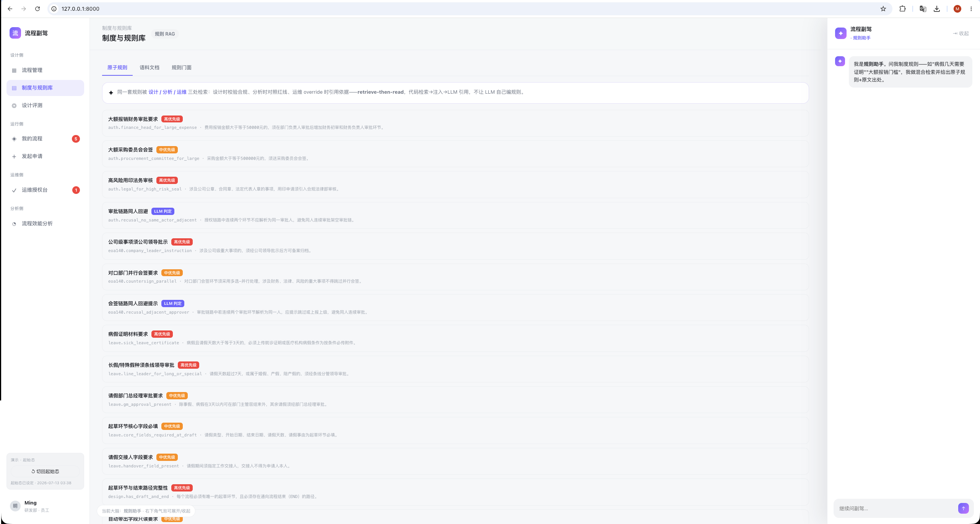Click the 流程副驾 sparkle icon in chat header

[x=841, y=33]
